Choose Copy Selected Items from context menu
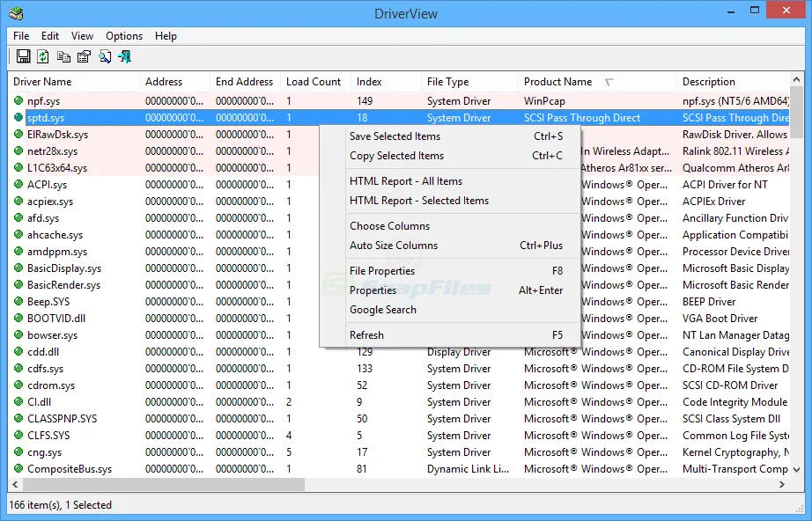The height and width of the screenshot is (521, 812). (x=449, y=156)
